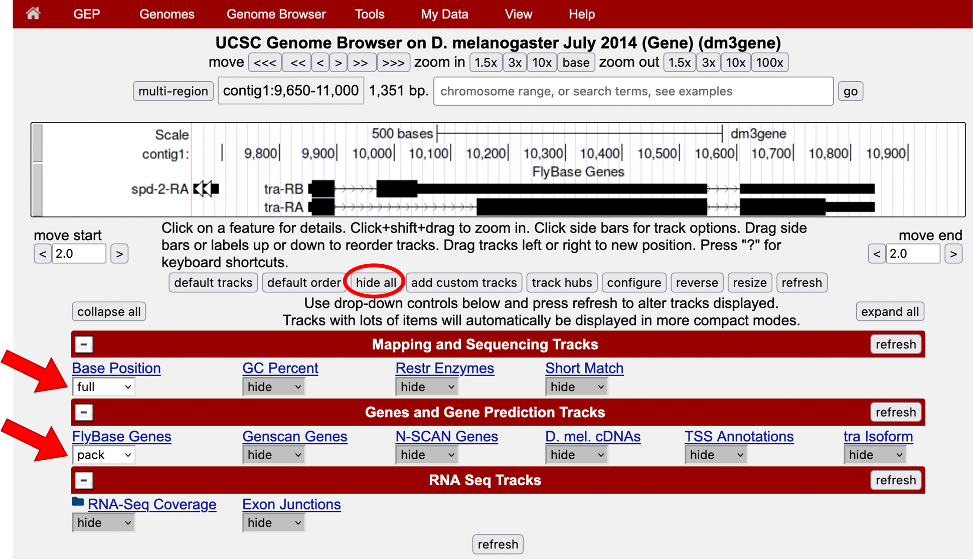Move slightly right with > button
Image resolution: width=973 pixels, height=560 pixels.
pos(339,63)
